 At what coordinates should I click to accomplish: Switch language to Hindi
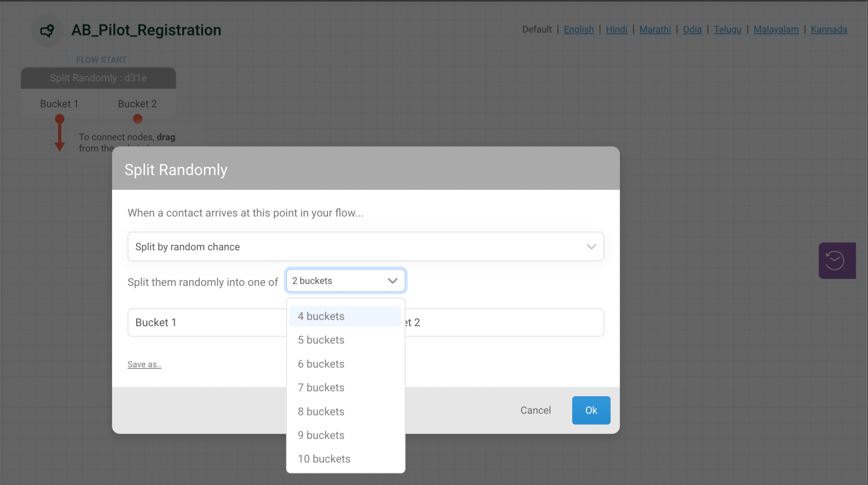pos(616,30)
